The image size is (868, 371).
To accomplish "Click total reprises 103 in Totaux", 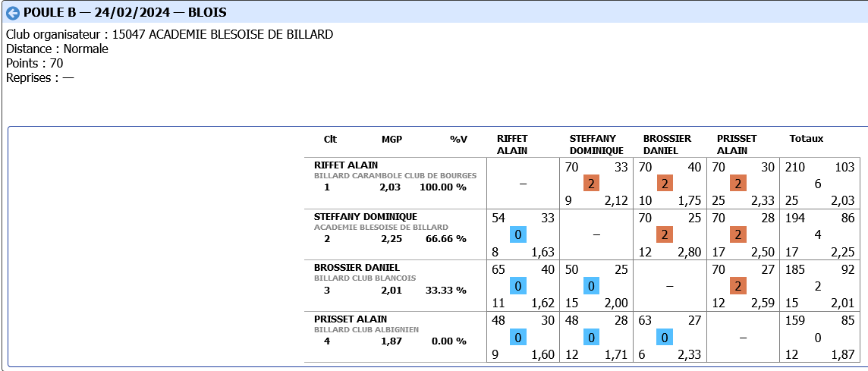I will click(x=844, y=167).
